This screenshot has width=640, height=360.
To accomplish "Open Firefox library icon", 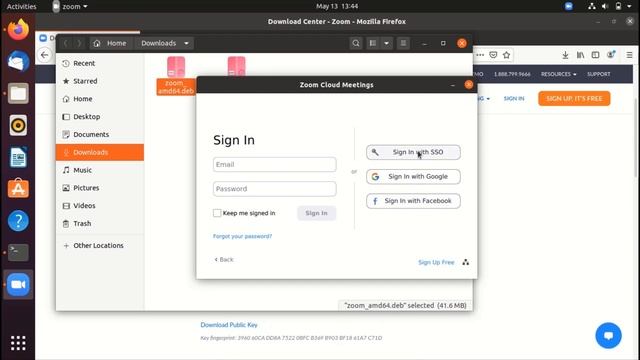I will pyautogui.click(x=580, y=55).
